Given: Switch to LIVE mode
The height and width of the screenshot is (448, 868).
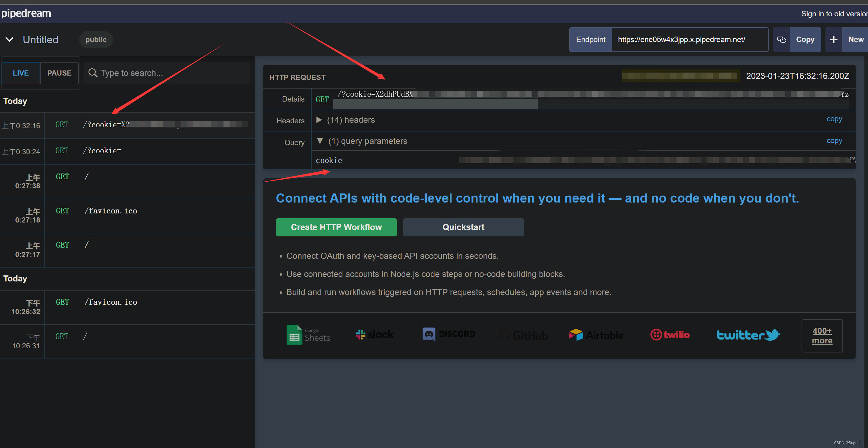Looking at the screenshot, I should click(x=21, y=73).
